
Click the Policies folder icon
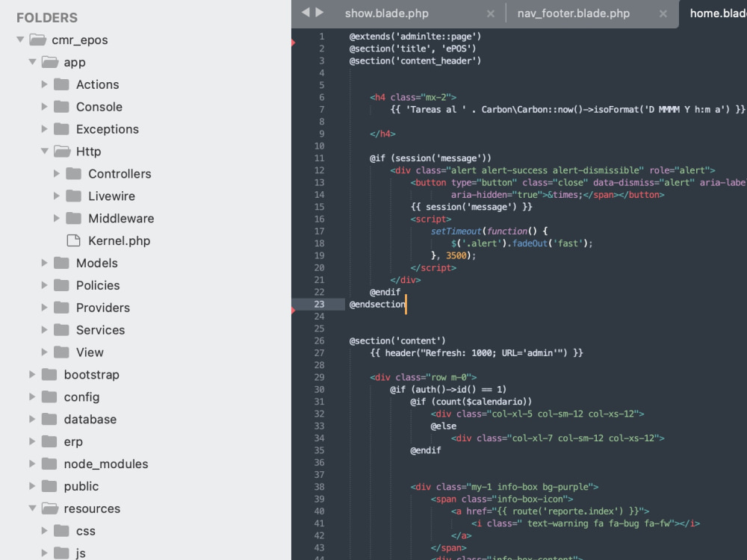pos(61,285)
